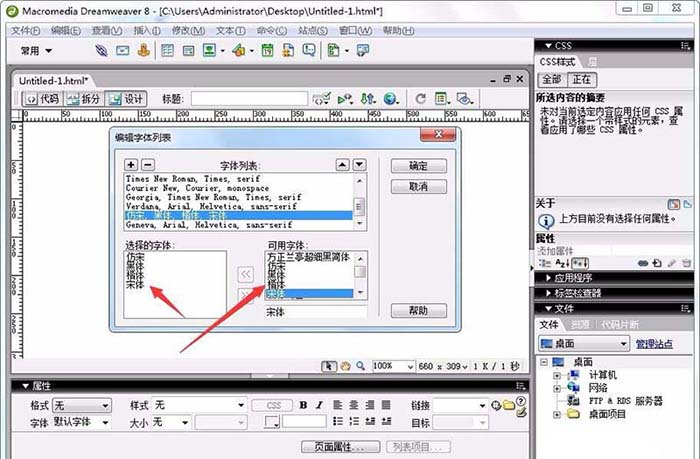The height and width of the screenshot is (459, 700).
Task: Align text center in Properties
Action: 354,405
